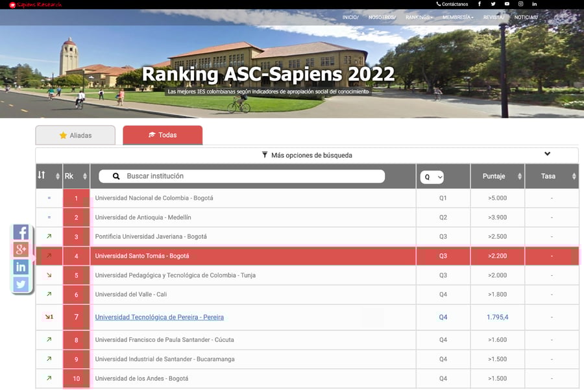Click the down-trend arrow for rank 5

[x=49, y=275]
